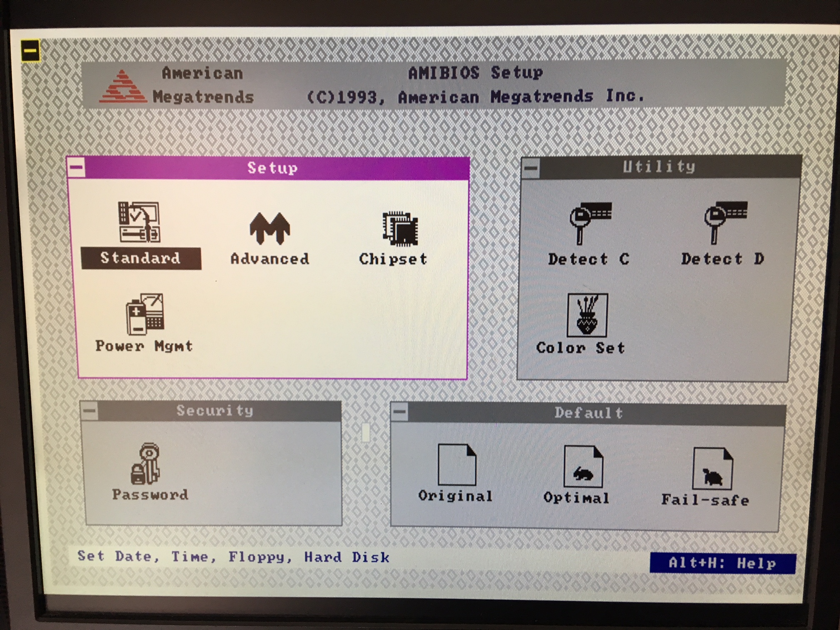Open the Security window control menu box
This screenshot has width=840, height=630.
[89, 411]
